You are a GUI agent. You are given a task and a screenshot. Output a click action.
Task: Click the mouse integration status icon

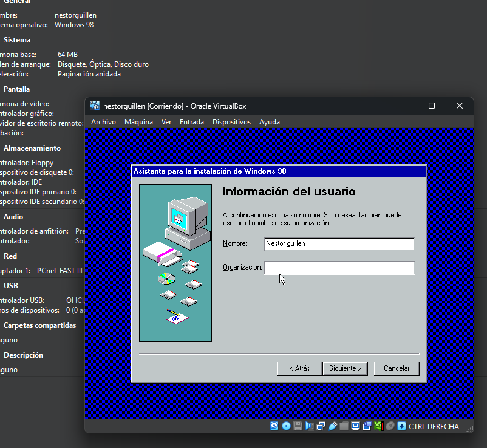[390, 426]
